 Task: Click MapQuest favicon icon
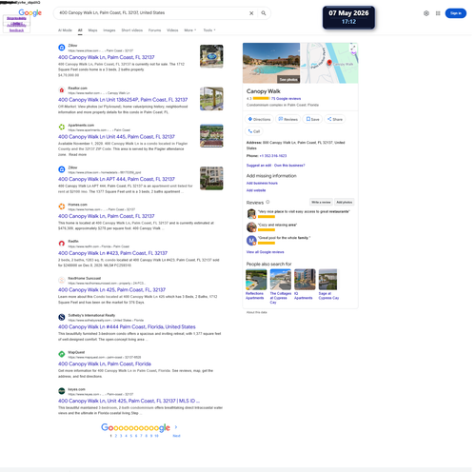(x=62, y=354)
